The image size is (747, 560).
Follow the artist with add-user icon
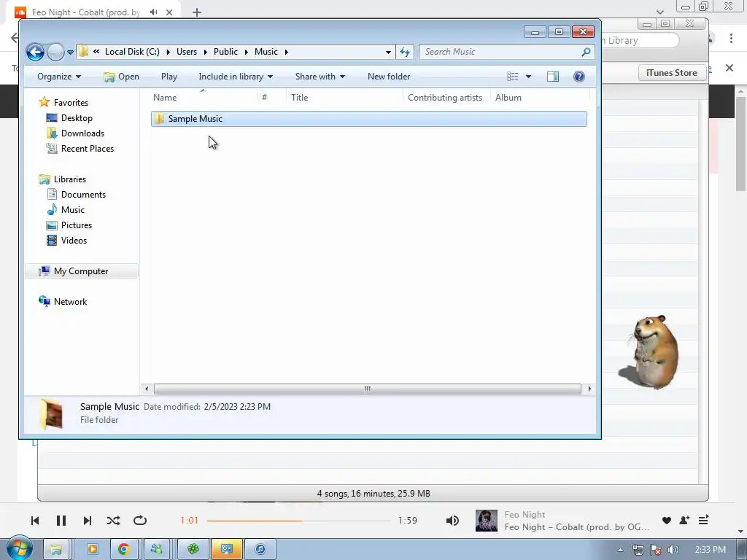[684, 521]
